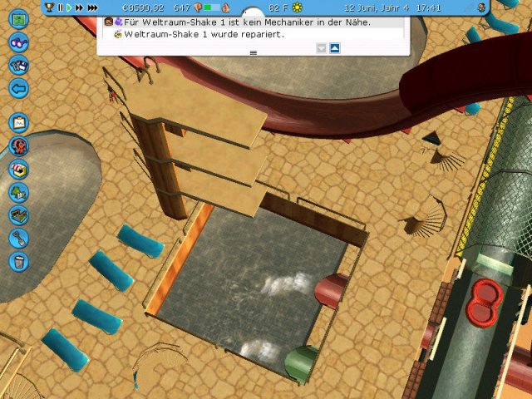Set game to fastest triple speed
This screenshot has height=399, width=532.
pyautogui.click(x=92, y=7)
